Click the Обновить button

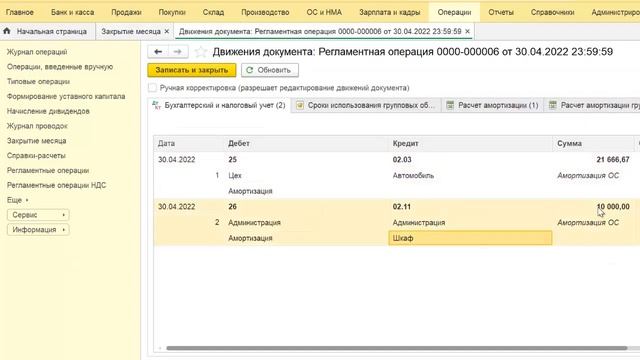pyautogui.click(x=269, y=70)
